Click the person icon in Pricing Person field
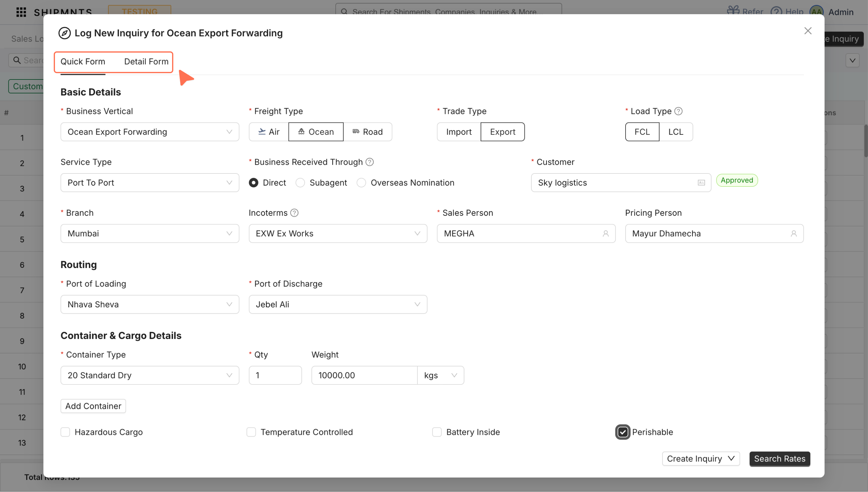868x492 pixels. coord(793,234)
